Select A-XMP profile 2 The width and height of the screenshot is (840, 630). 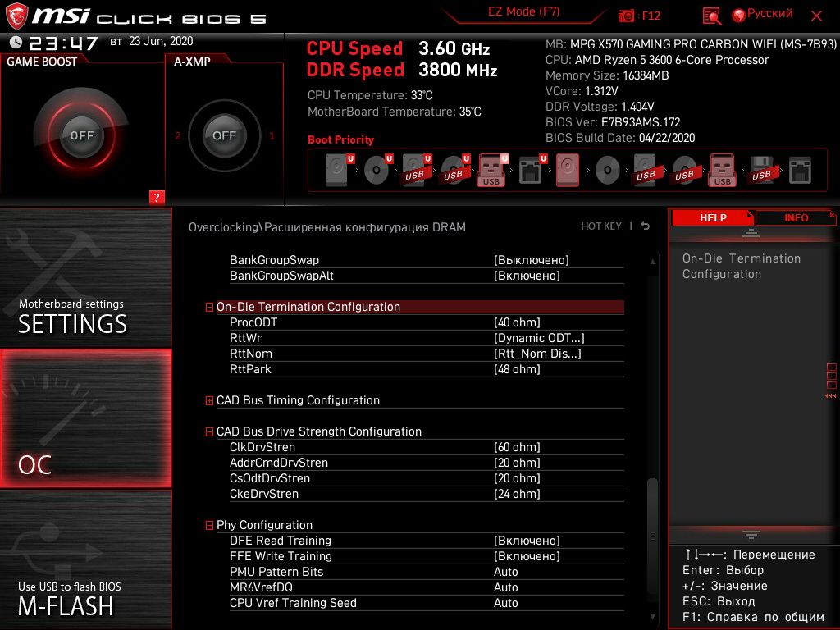[x=177, y=135]
